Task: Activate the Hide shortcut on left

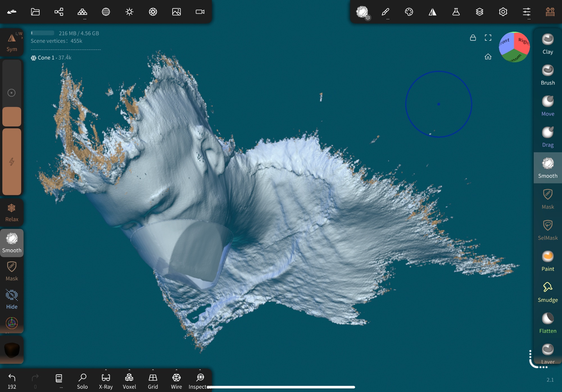Action: (x=12, y=299)
